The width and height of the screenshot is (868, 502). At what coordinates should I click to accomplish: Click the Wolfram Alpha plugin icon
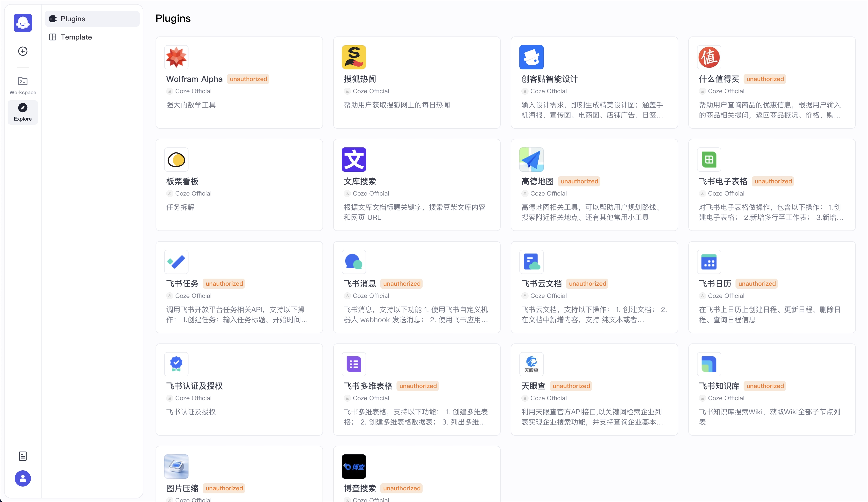pos(176,57)
